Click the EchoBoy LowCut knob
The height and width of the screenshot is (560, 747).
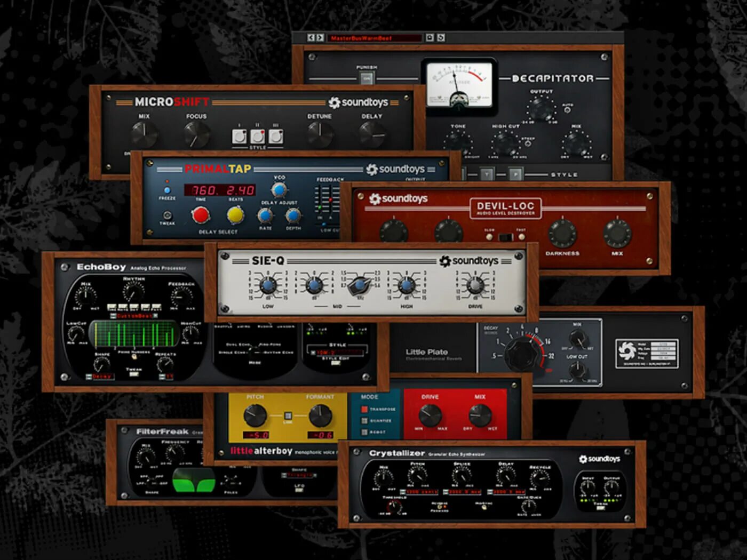(x=76, y=334)
